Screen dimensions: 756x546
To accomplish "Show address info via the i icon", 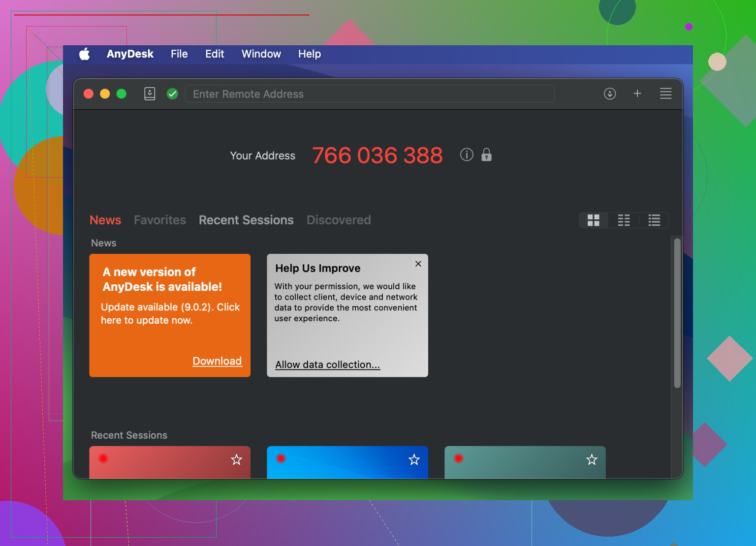I will 467,154.
